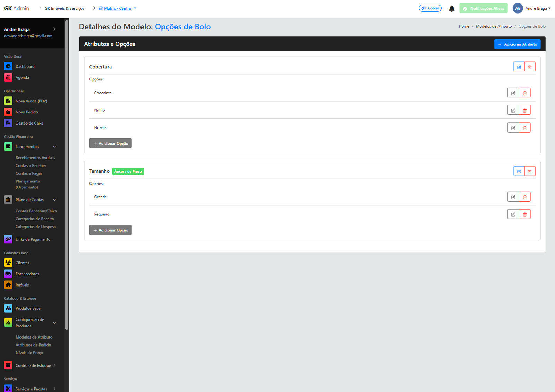Open Nova Venda (PDV) icon
Viewport: 555px width, 392px height.
coord(8,101)
